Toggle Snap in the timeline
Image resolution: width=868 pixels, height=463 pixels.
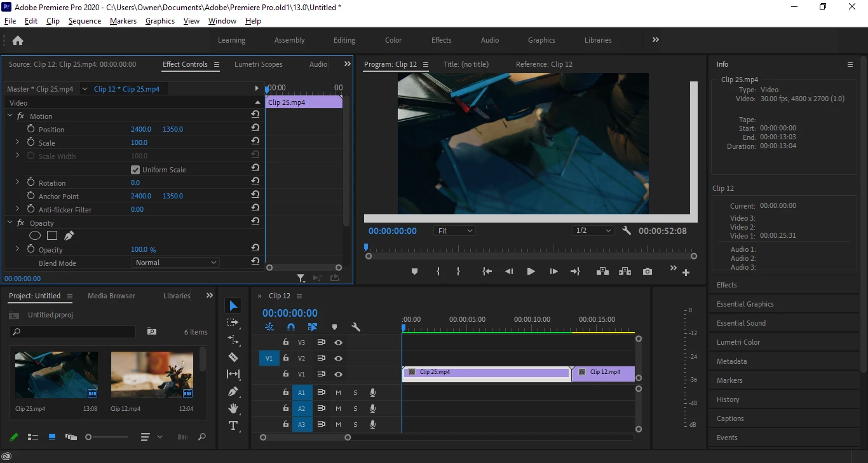[291, 327]
